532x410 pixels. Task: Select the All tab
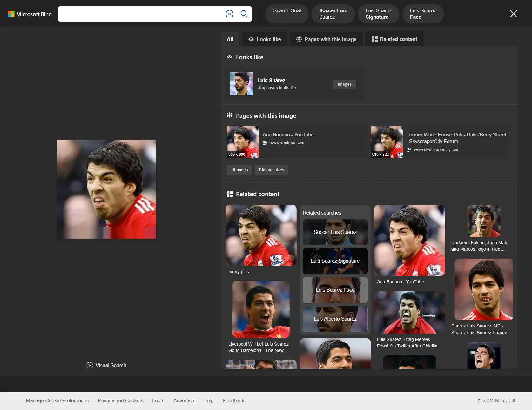pos(230,39)
